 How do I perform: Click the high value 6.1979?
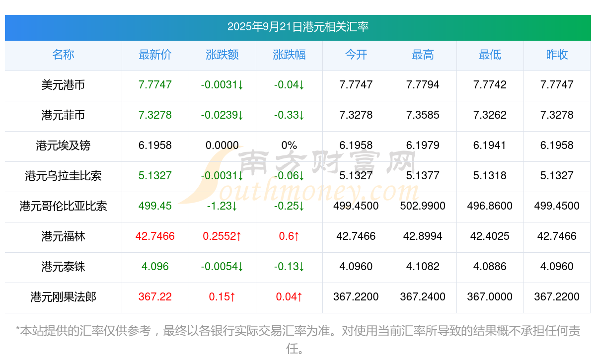click(423, 146)
